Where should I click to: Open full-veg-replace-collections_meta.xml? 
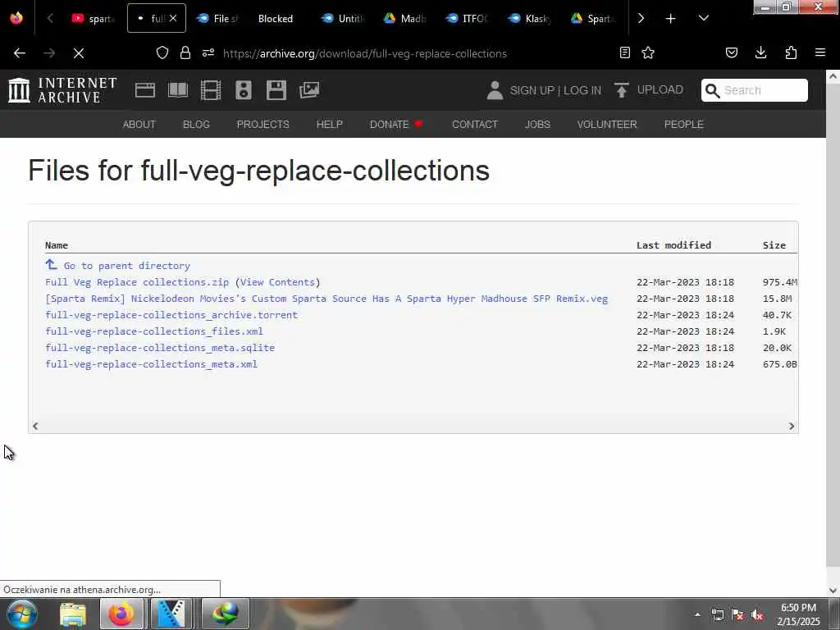pyautogui.click(x=151, y=364)
